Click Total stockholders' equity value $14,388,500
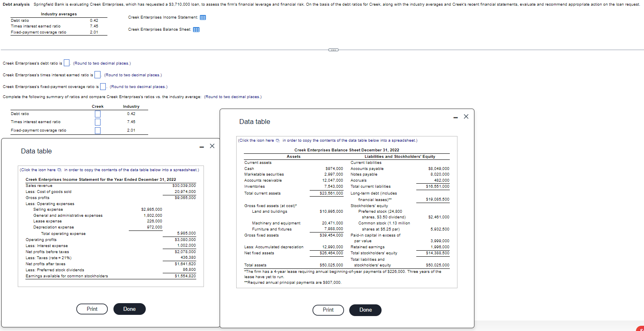644x331 pixels. pos(438,253)
